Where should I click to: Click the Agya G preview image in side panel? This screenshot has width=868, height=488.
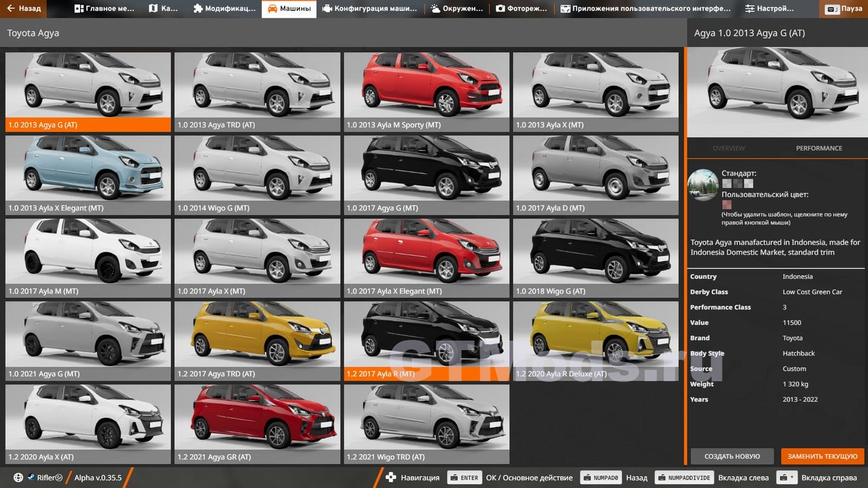pyautogui.click(x=778, y=91)
